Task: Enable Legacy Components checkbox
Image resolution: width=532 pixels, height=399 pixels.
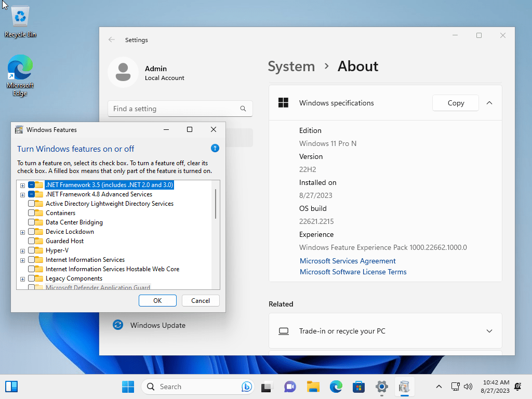Action: 31,278
